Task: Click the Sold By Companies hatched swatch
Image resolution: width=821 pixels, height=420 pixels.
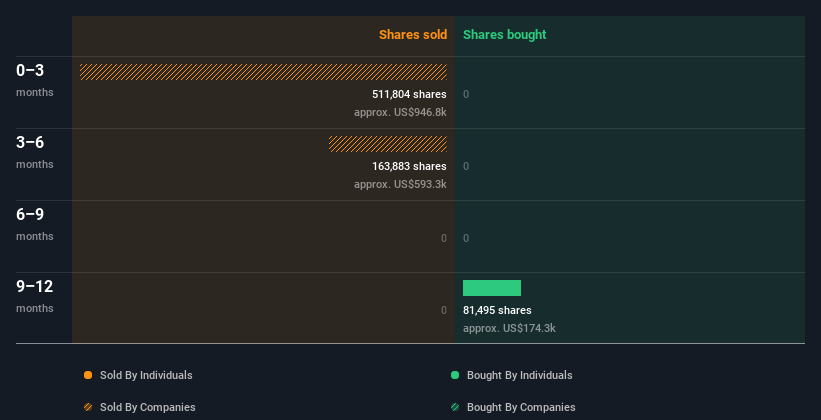Action: (x=88, y=407)
